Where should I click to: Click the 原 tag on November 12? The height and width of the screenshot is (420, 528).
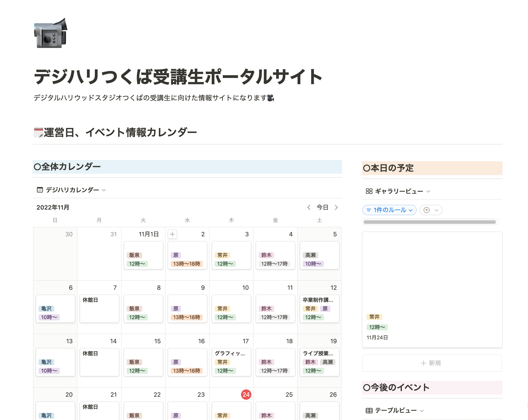point(325,308)
